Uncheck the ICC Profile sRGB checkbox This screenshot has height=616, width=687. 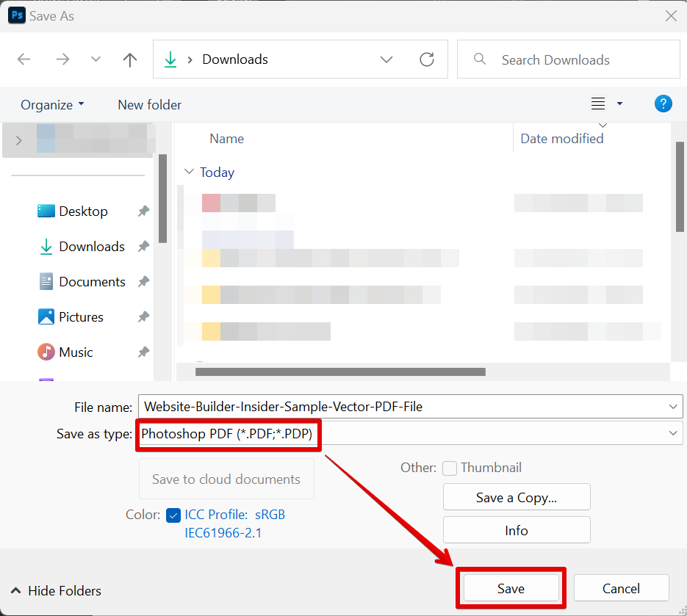173,515
